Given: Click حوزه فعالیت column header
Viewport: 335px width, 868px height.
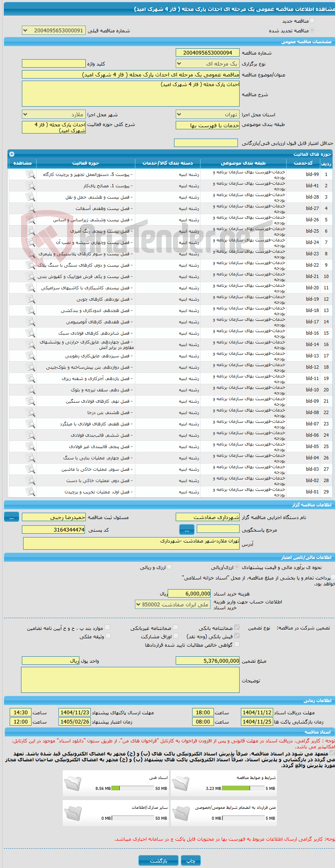Looking at the screenshot, I should (86, 163).
